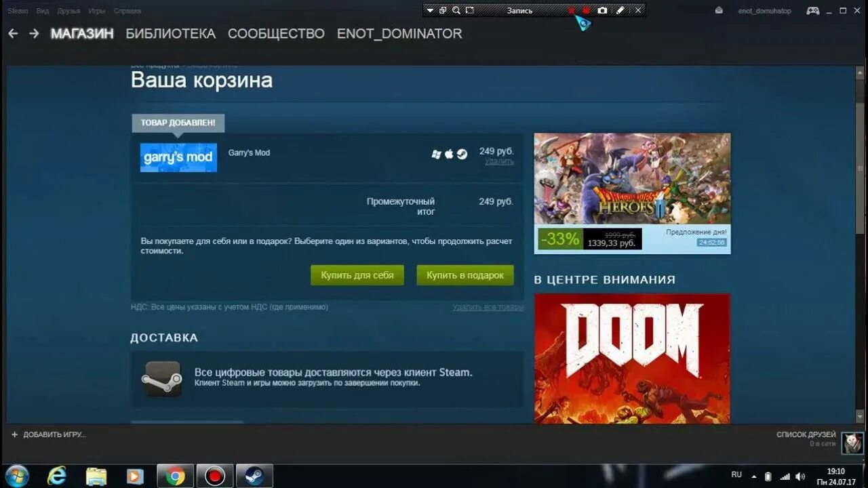Go back with the left arrow
The image size is (868, 488).
13,33
